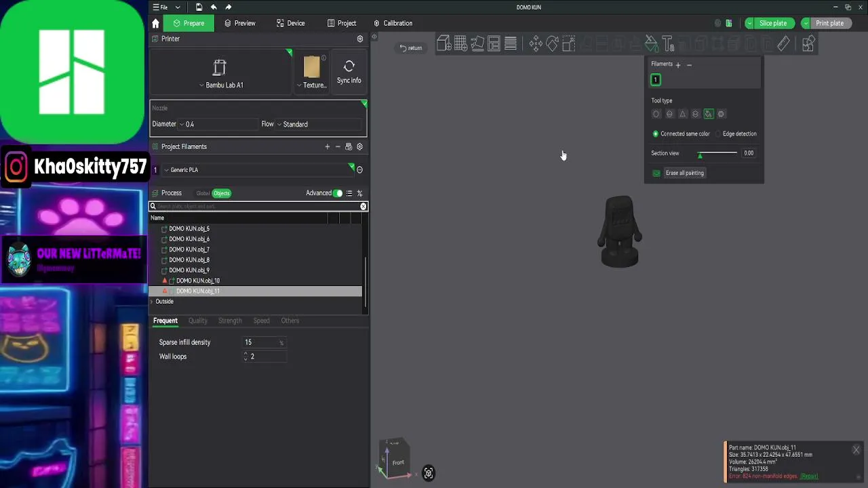The height and width of the screenshot is (488, 868).
Task: Open the home screen icon
Action: coord(155,23)
